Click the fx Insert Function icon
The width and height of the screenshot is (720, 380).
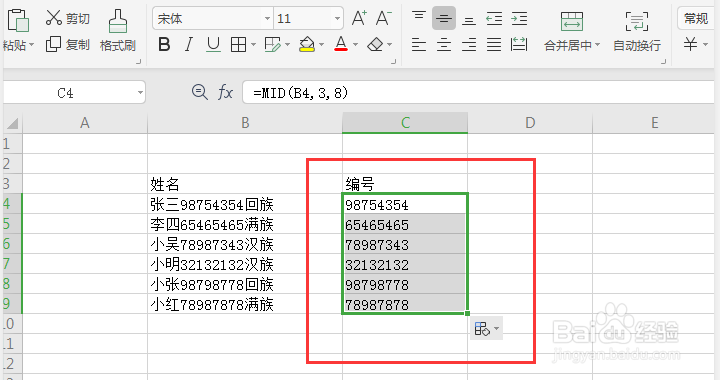(225, 92)
